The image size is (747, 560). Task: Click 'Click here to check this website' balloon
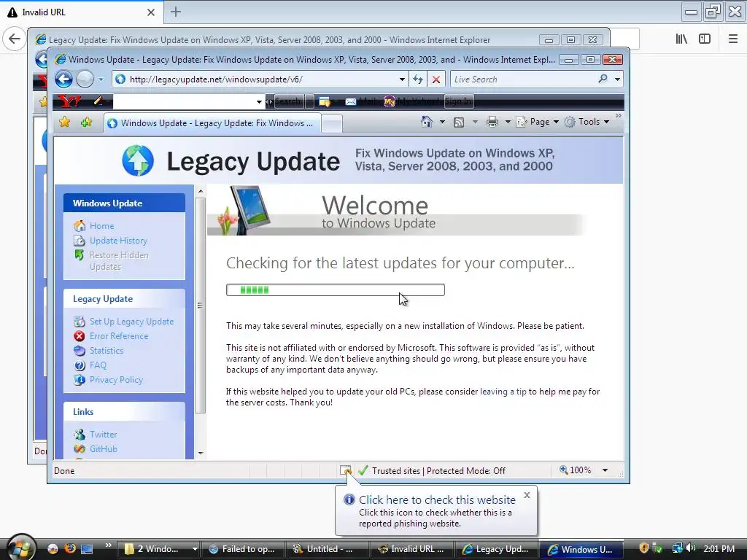pos(437,500)
